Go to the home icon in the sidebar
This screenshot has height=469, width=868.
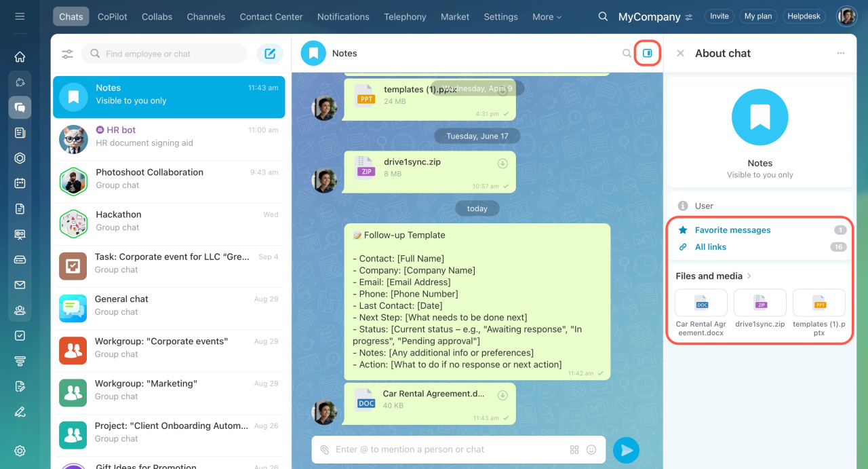20,57
